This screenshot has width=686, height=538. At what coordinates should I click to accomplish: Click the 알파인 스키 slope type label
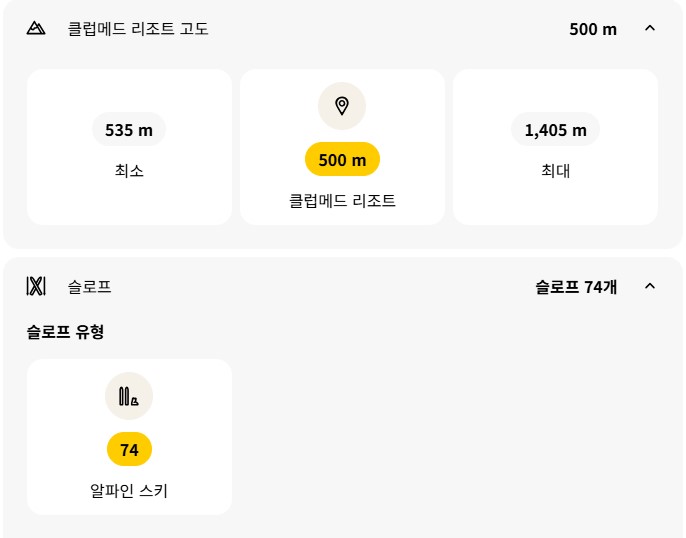coord(129,491)
